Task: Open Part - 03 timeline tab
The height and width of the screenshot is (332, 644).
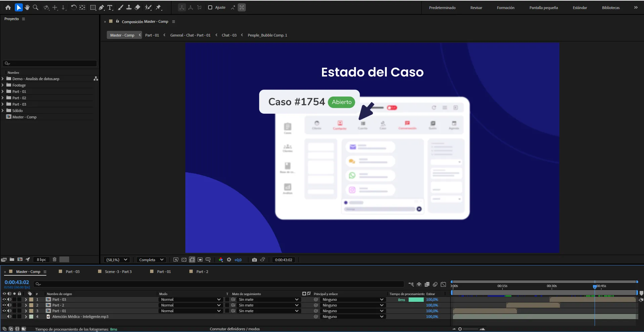Action: (73, 272)
